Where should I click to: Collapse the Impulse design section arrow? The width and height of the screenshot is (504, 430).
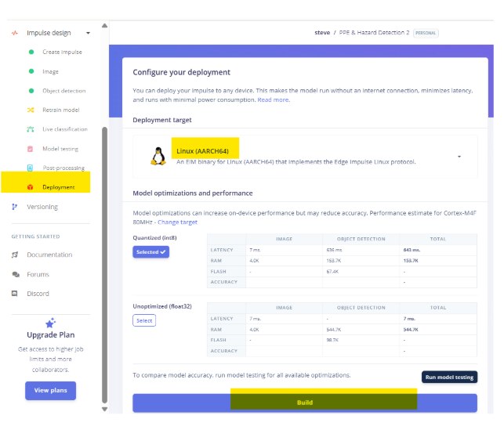tap(88, 33)
